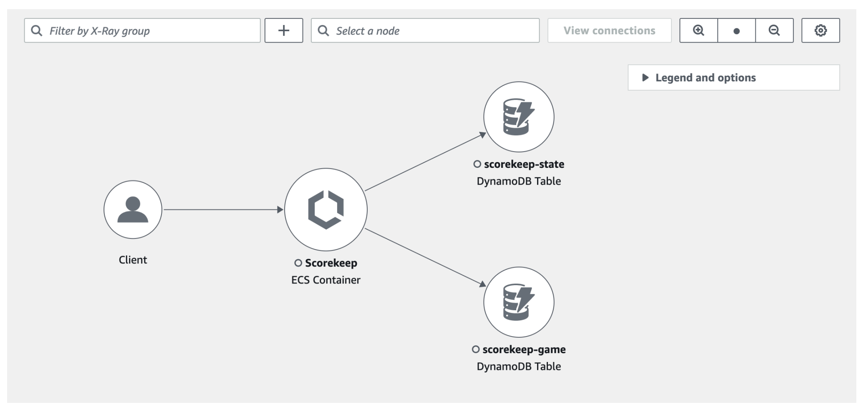Image resolution: width=868 pixels, height=410 pixels.
Task: Click the Select a node search field
Action: [425, 30]
